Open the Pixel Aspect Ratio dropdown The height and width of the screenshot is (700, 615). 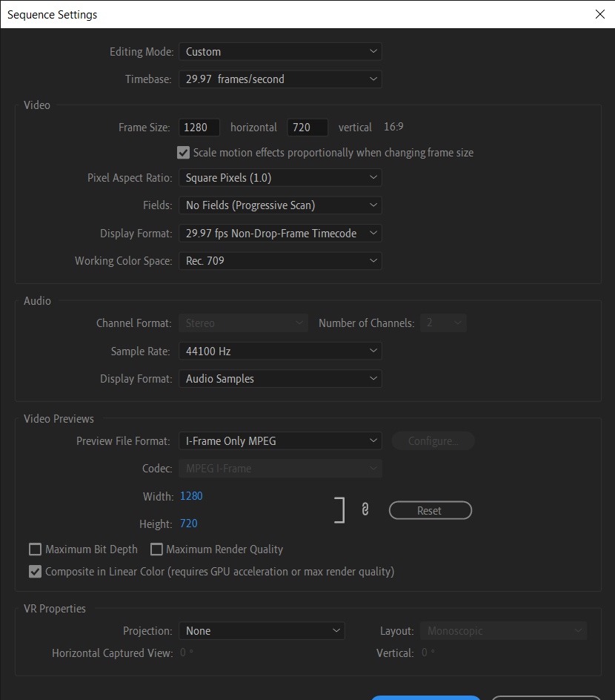[x=280, y=178]
